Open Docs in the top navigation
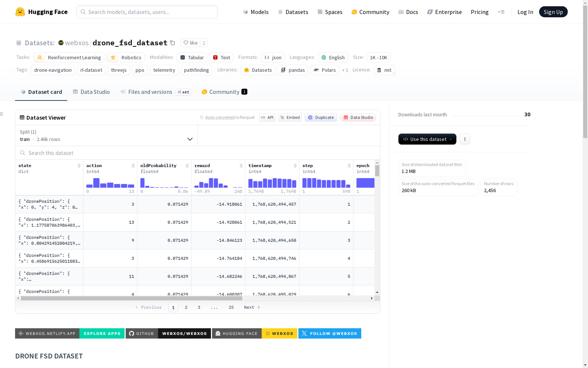Image resolution: width=588 pixels, height=368 pixels. coord(408,12)
